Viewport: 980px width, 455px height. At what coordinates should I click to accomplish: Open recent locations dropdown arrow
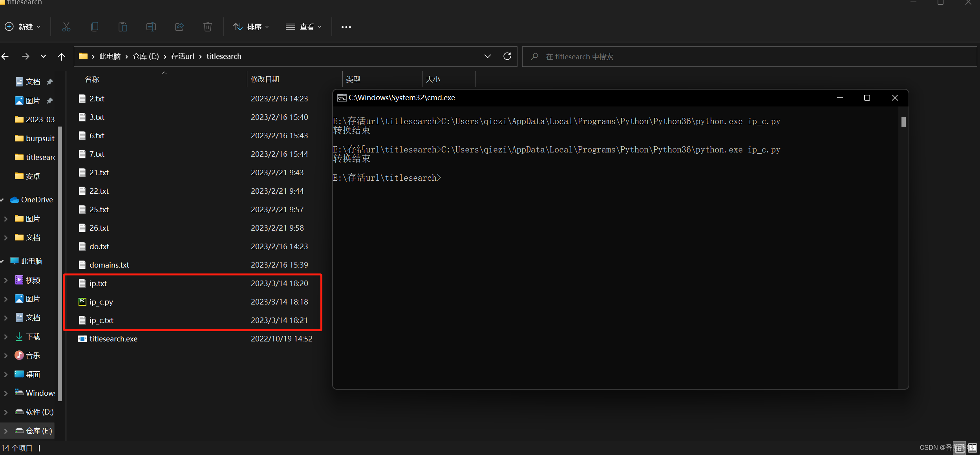(x=43, y=57)
